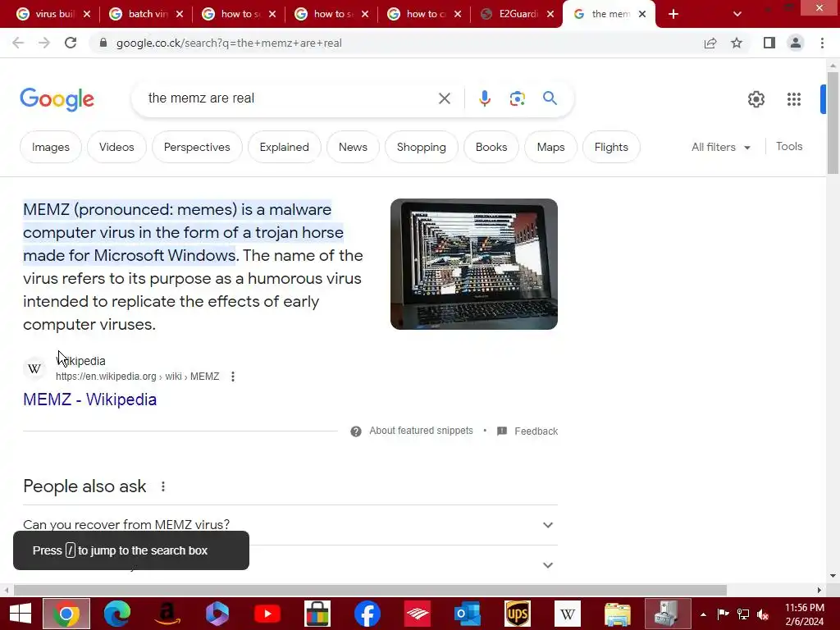This screenshot has height=630, width=840.
Task: Close the E2Guardian tab
Action: (550, 14)
